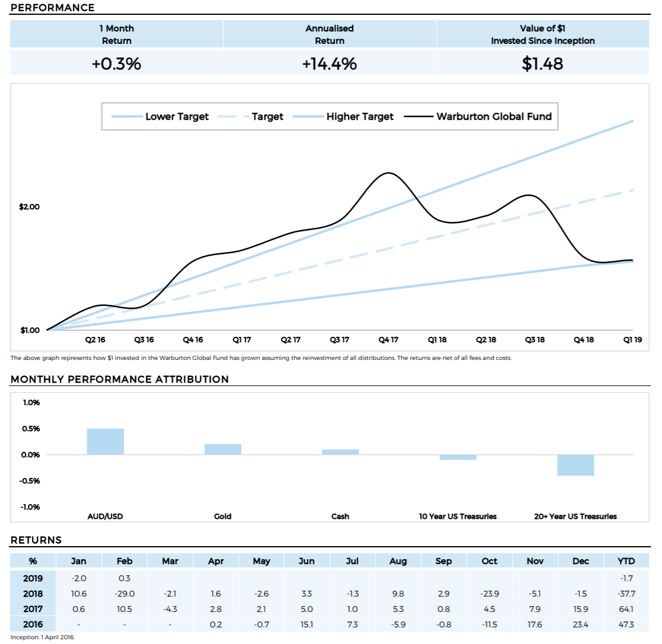This screenshot has width=662, height=644.
Task: Click the -1.7 YTD 2019 cell
Action: click(x=626, y=579)
